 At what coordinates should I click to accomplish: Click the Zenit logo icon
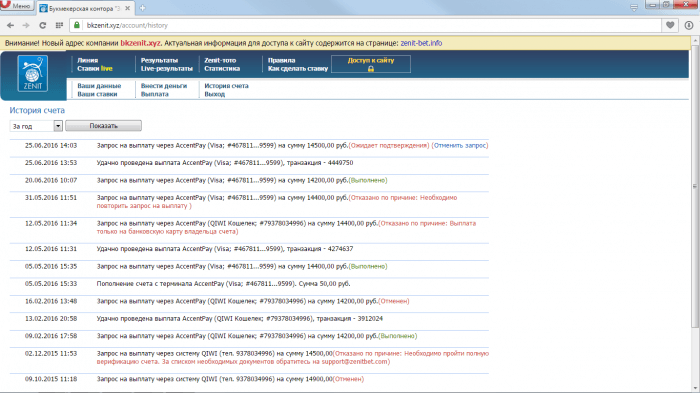(x=33, y=74)
